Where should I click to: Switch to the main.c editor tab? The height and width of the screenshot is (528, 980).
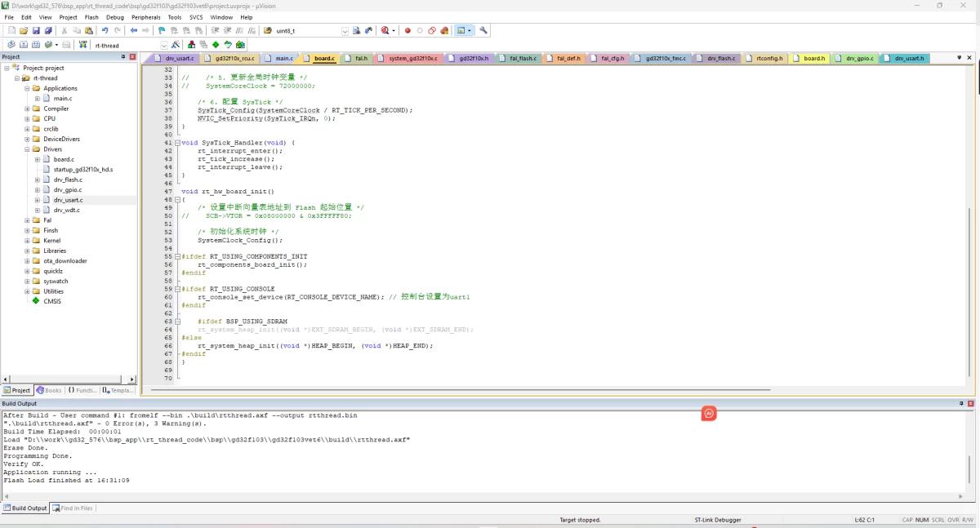(x=283, y=59)
